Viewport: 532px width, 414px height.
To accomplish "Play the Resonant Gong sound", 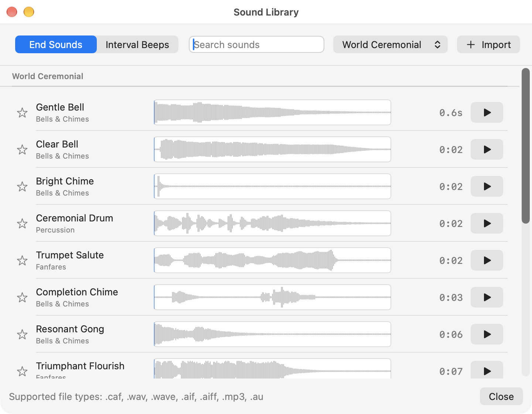I will [487, 334].
